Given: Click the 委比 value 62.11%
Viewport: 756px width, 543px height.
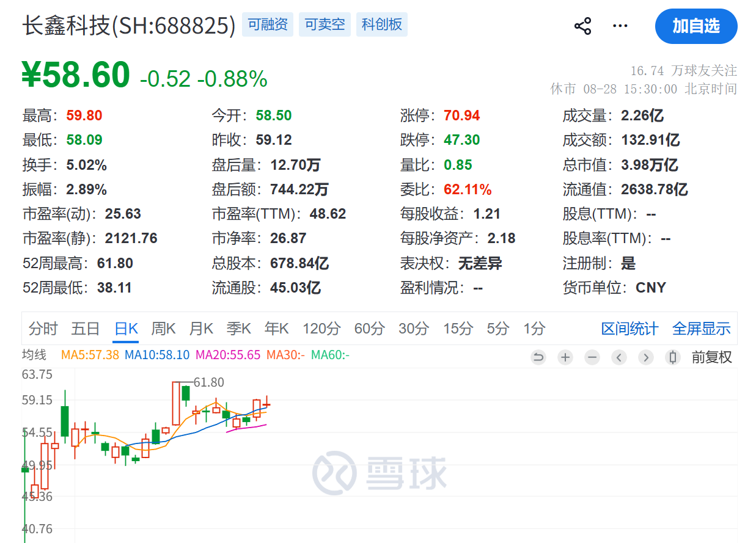Looking at the screenshot, I should click(468, 189).
